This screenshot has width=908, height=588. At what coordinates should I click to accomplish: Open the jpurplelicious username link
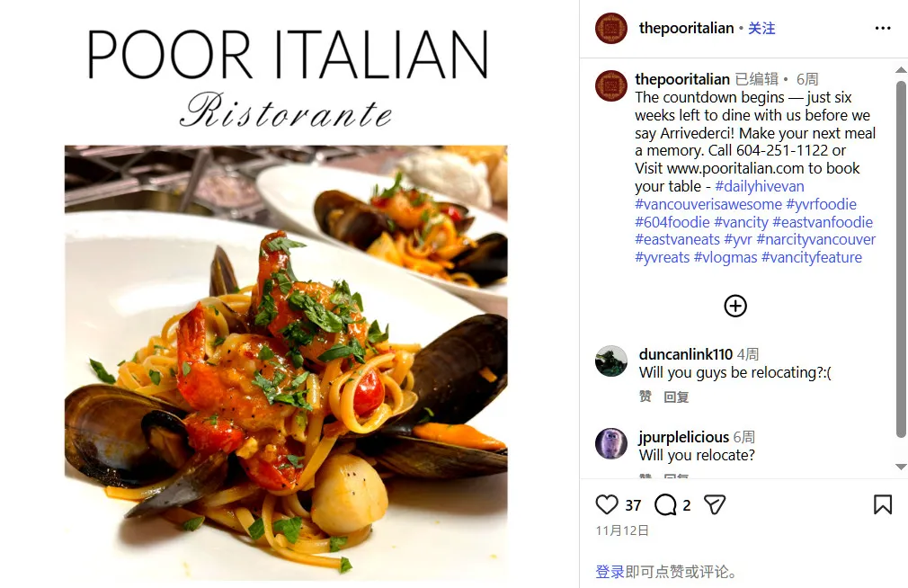(684, 437)
